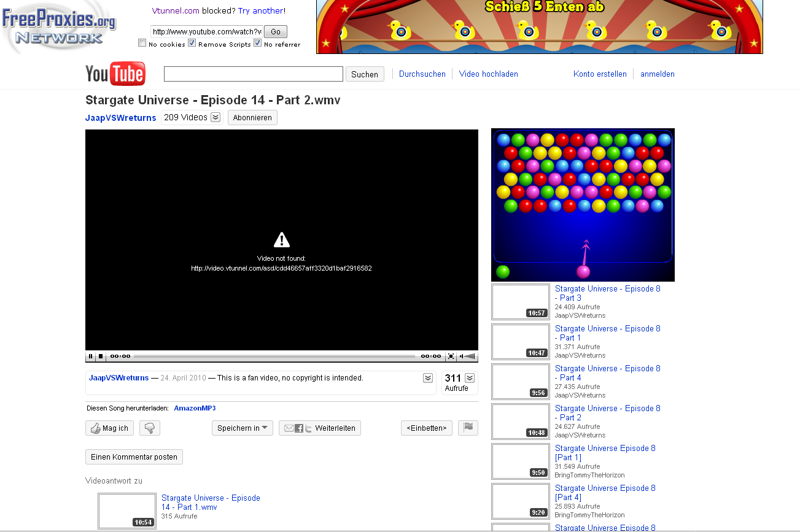Click the thumbnail with 10:54 duration
The width and height of the screenshot is (800, 532).
point(127,511)
